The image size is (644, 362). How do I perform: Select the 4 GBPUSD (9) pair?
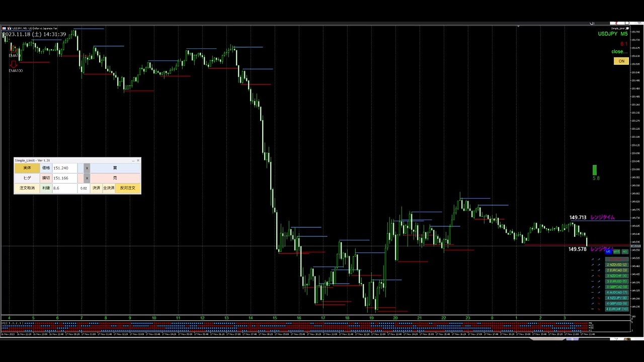click(x=617, y=303)
